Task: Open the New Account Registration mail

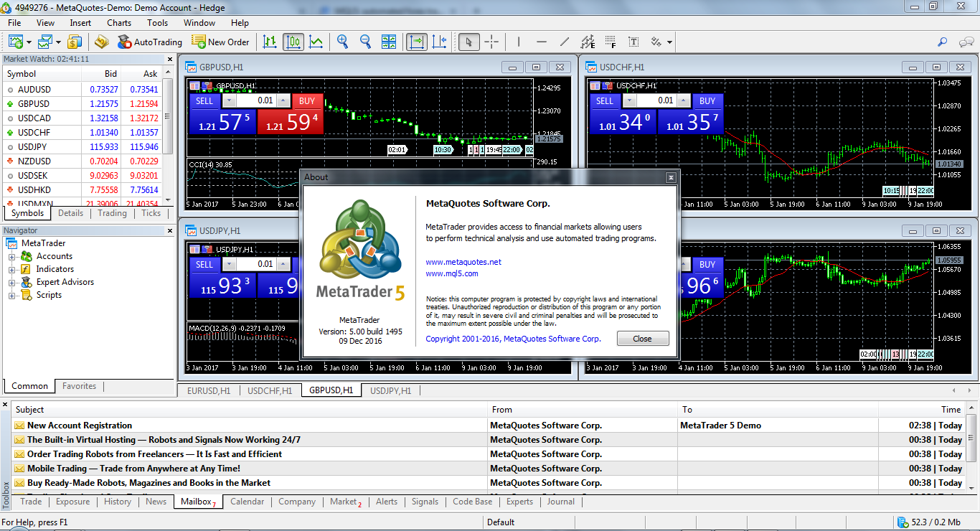Action: pos(489,426)
